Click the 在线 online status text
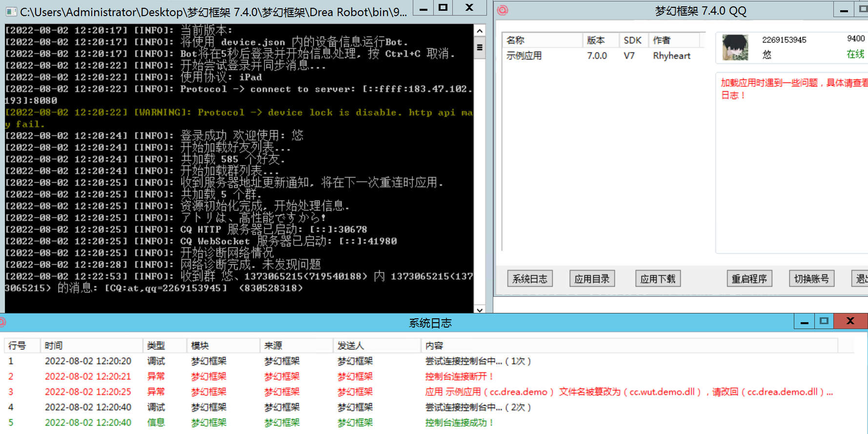Screen dimensions: 868x434 click(855, 54)
